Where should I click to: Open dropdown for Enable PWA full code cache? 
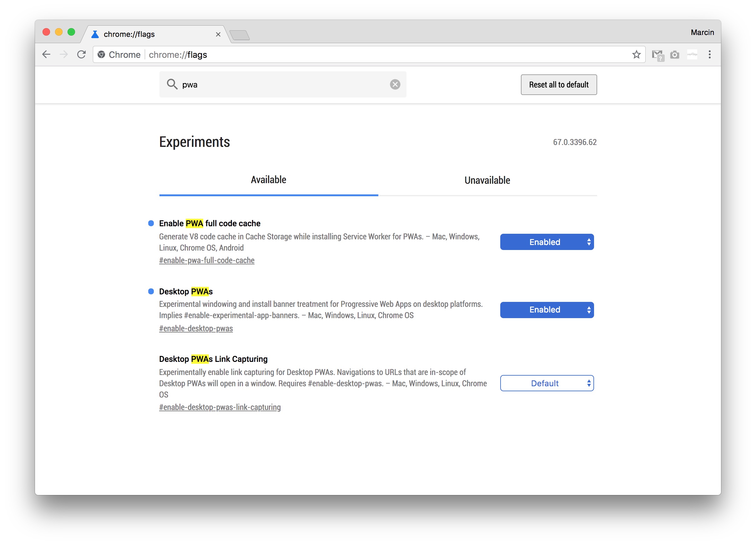[547, 242]
